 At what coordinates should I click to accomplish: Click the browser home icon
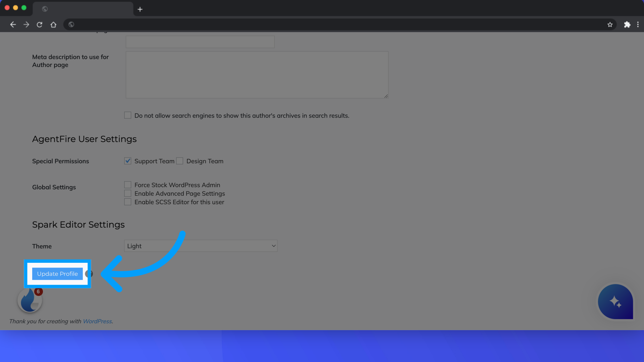coord(53,24)
